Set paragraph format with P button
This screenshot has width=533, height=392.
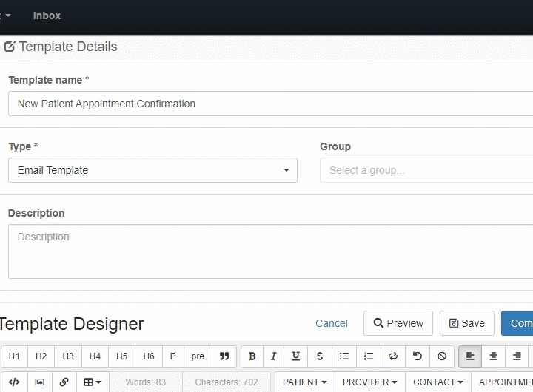(x=173, y=356)
